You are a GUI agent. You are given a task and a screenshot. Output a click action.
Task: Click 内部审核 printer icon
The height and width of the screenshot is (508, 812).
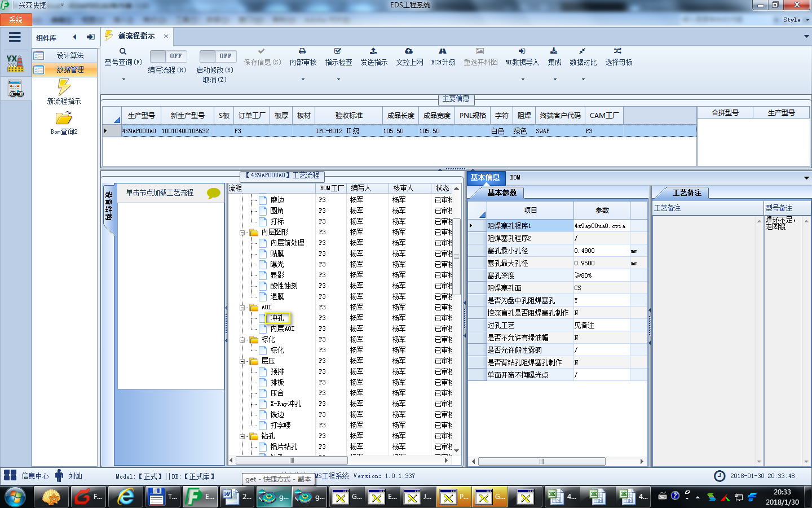click(302, 51)
